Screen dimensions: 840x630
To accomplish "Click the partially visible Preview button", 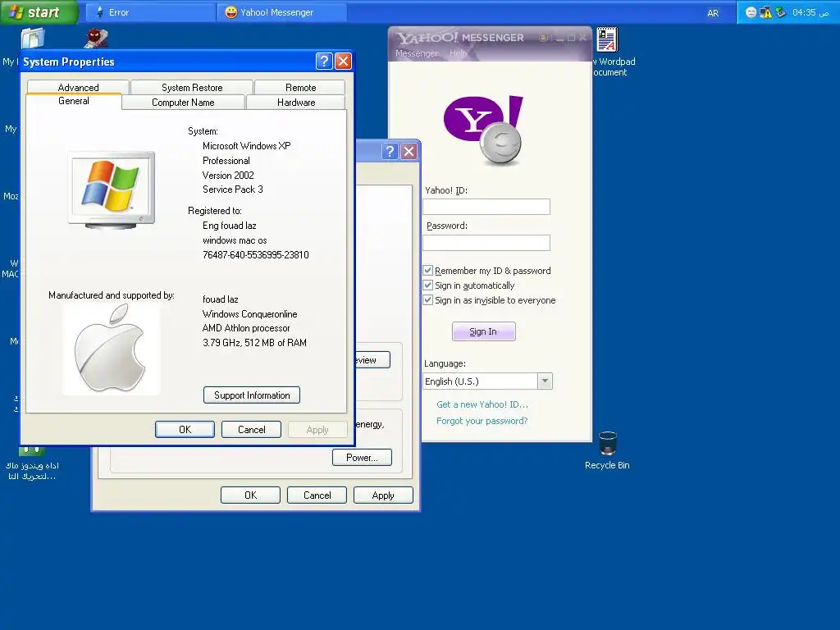I will (x=373, y=360).
